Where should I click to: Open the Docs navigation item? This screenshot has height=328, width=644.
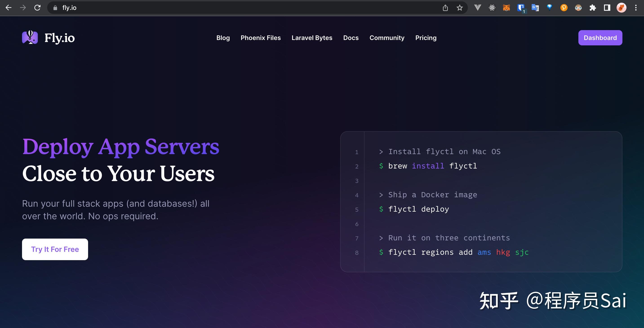(x=351, y=38)
